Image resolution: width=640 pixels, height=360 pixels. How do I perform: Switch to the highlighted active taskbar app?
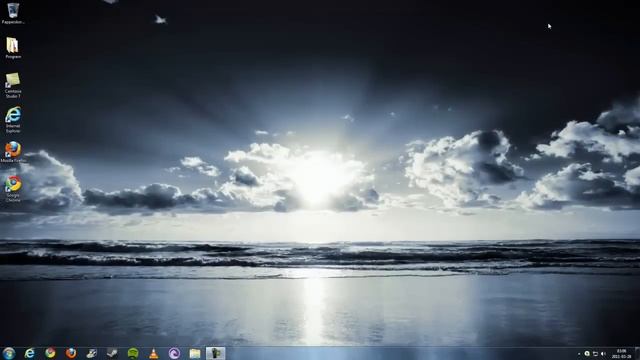pyautogui.click(x=215, y=353)
